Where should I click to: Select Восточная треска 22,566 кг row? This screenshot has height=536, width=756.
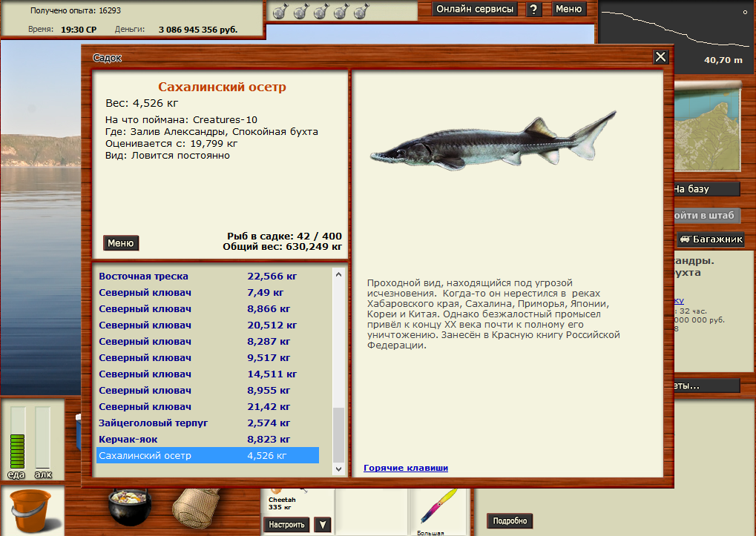tap(207, 277)
